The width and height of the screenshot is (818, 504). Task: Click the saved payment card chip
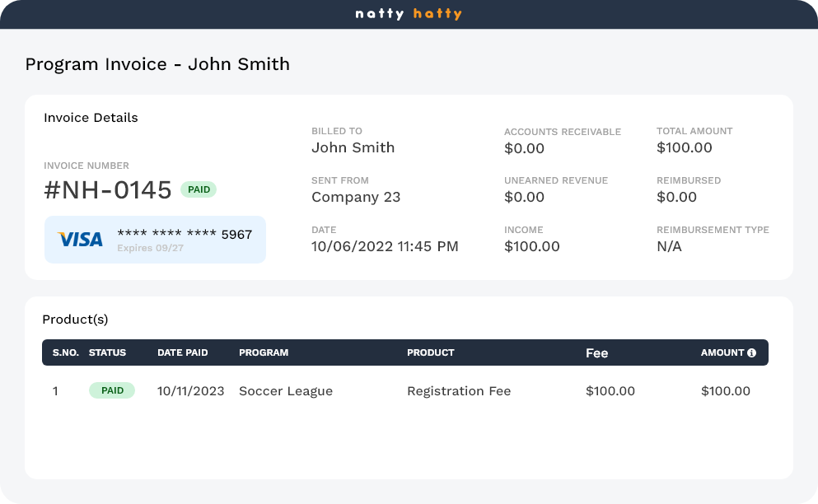[x=155, y=239]
